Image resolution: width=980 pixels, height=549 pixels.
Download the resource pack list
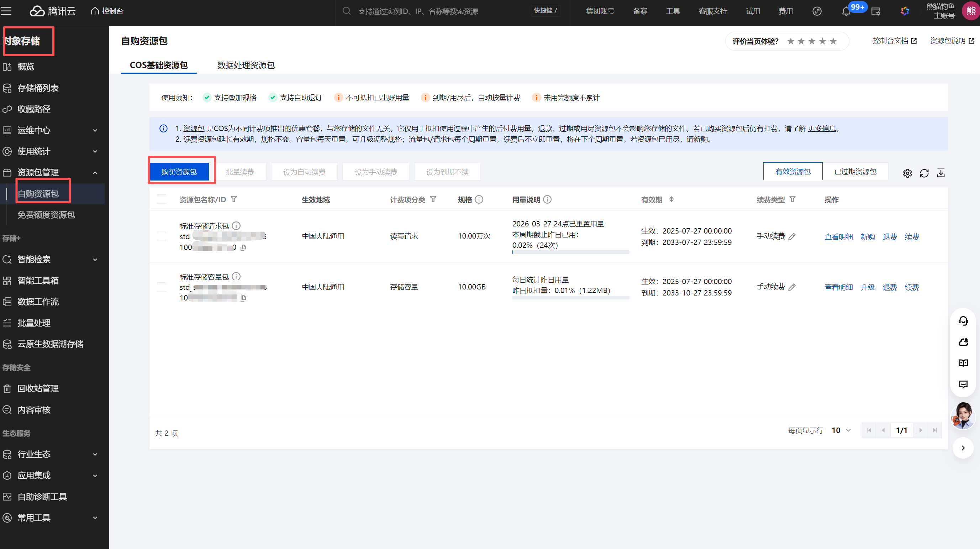pyautogui.click(x=941, y=173)
